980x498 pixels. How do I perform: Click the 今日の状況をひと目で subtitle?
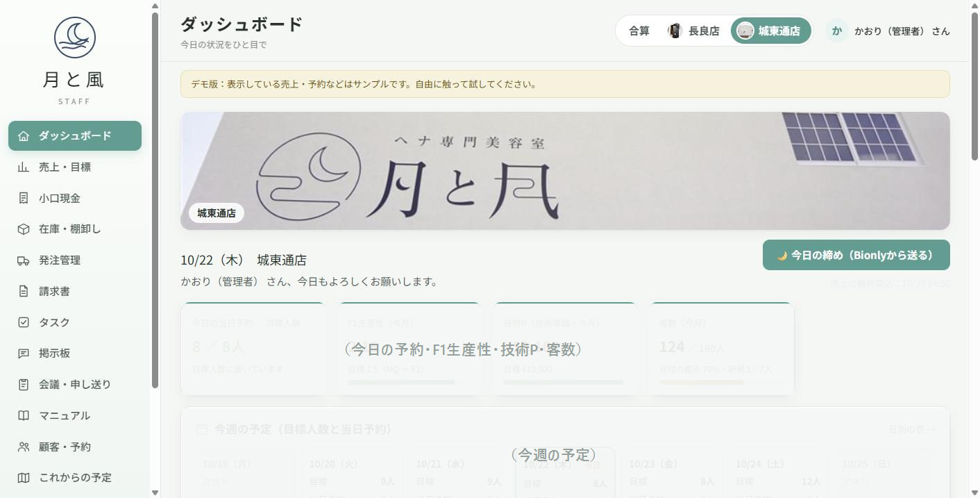click(x=223, y=44)
